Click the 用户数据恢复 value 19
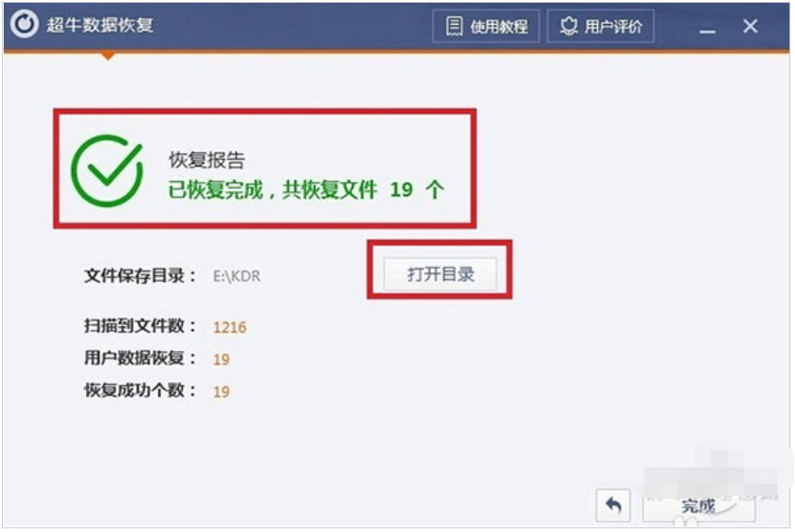Viewport: 795px width, 532px height. tap(221, 359)
